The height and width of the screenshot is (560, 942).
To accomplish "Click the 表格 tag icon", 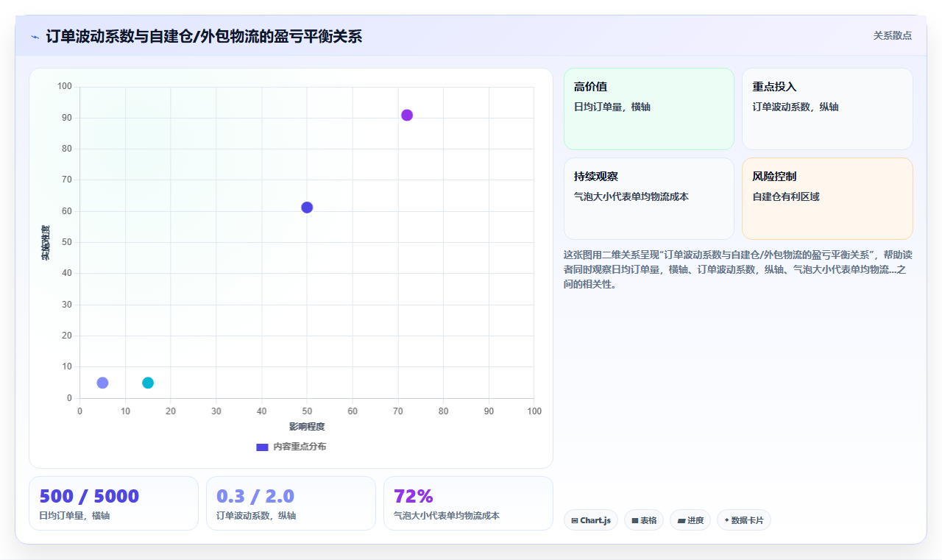I will (x=635, y=520).
